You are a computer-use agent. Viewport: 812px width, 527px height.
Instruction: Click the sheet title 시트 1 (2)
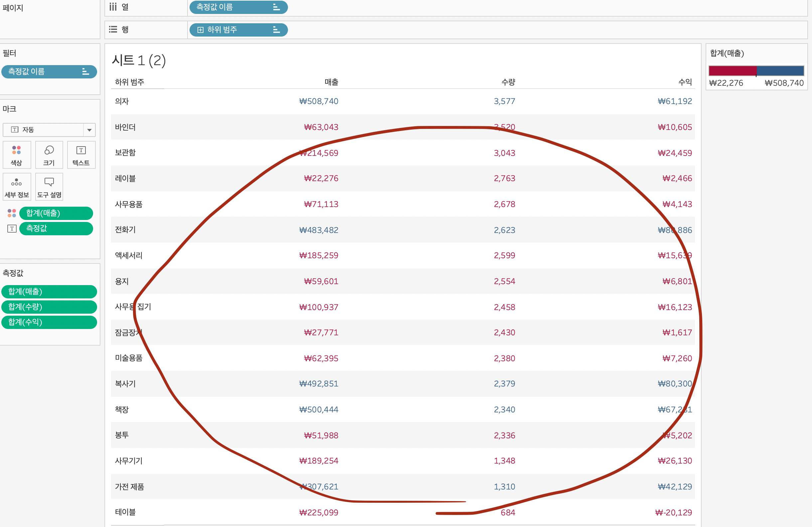139,61
